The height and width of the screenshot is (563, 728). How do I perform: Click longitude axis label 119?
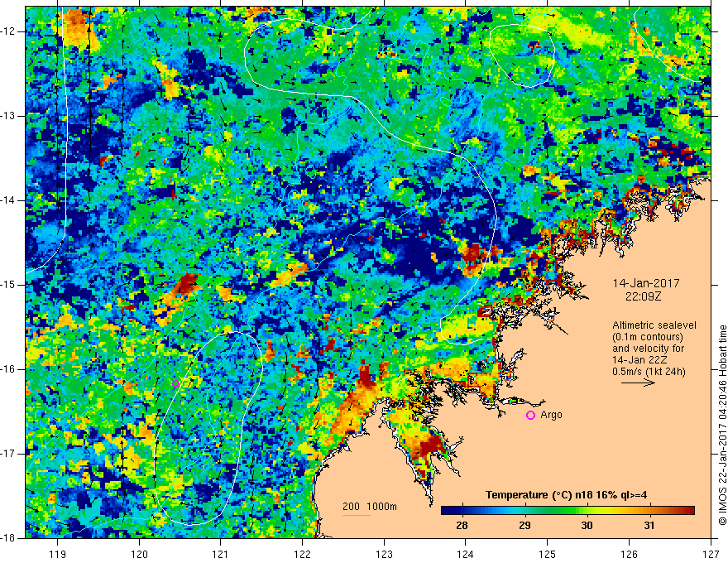pos(58,554)
